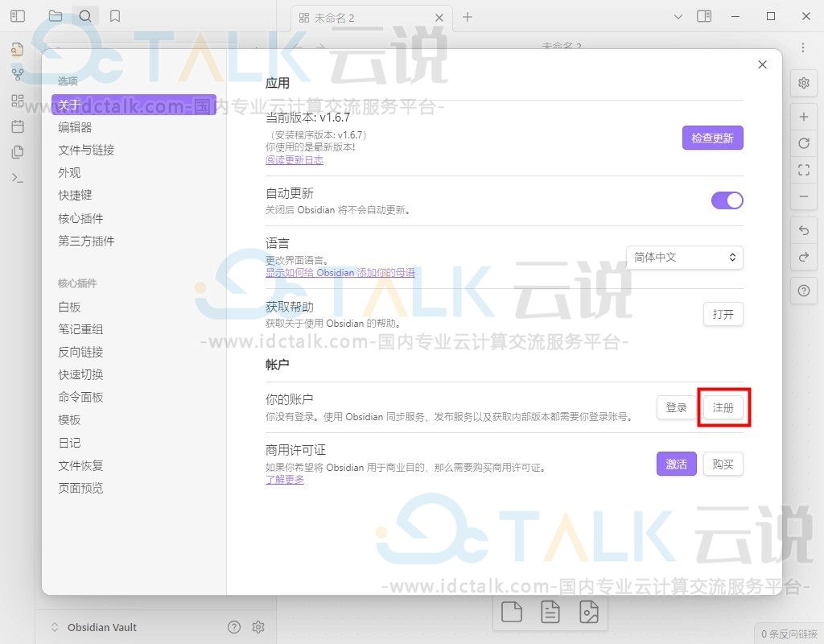This screenshot has width=824, height=644.
Task: Close the 未命名 2 tab
Action: 439,18
